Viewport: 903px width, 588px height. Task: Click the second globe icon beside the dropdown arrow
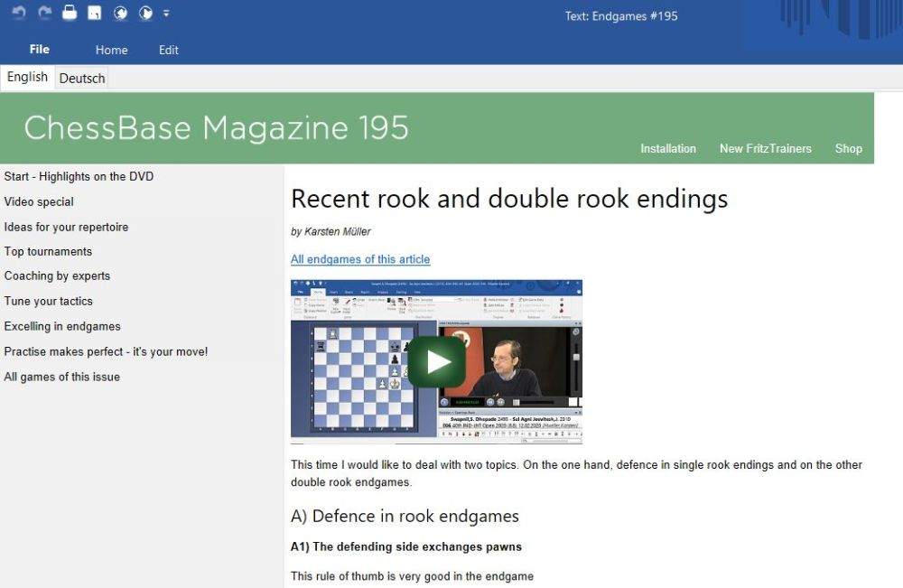145,14
